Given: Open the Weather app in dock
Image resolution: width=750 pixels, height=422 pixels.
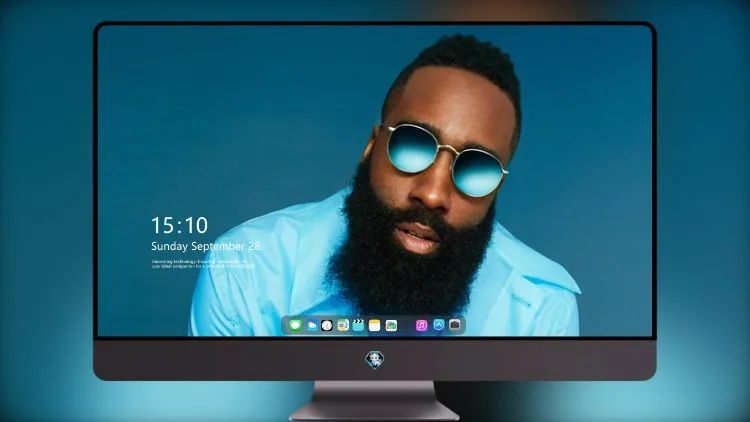Looking at the screenshot, I should 311,325.
